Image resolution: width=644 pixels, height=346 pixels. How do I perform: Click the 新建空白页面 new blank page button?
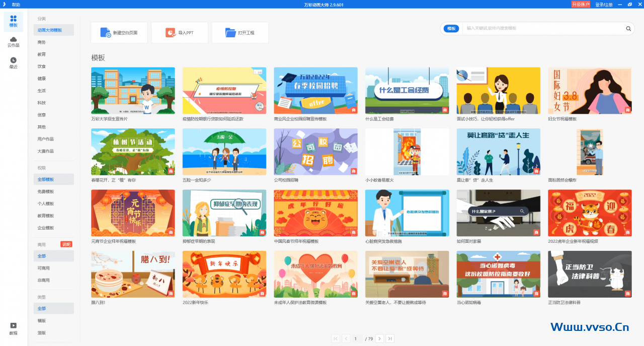(119, 33)
